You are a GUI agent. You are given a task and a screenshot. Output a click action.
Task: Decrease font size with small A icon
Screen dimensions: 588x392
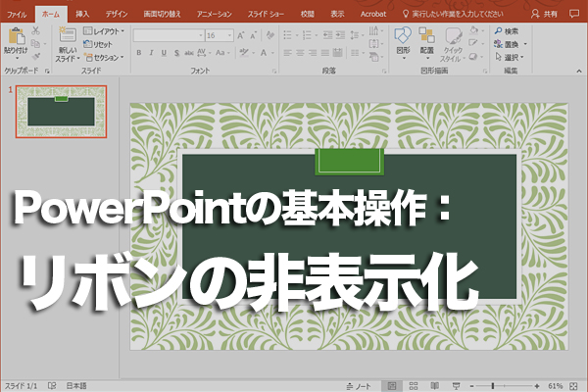click(254, 35)
